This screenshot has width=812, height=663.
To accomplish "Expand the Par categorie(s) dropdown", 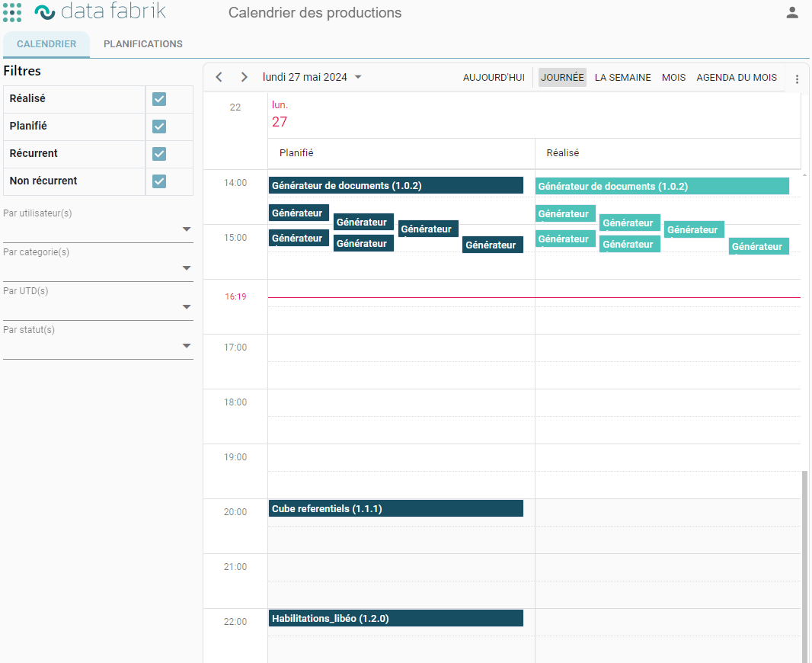I will [x=187, y=267].
